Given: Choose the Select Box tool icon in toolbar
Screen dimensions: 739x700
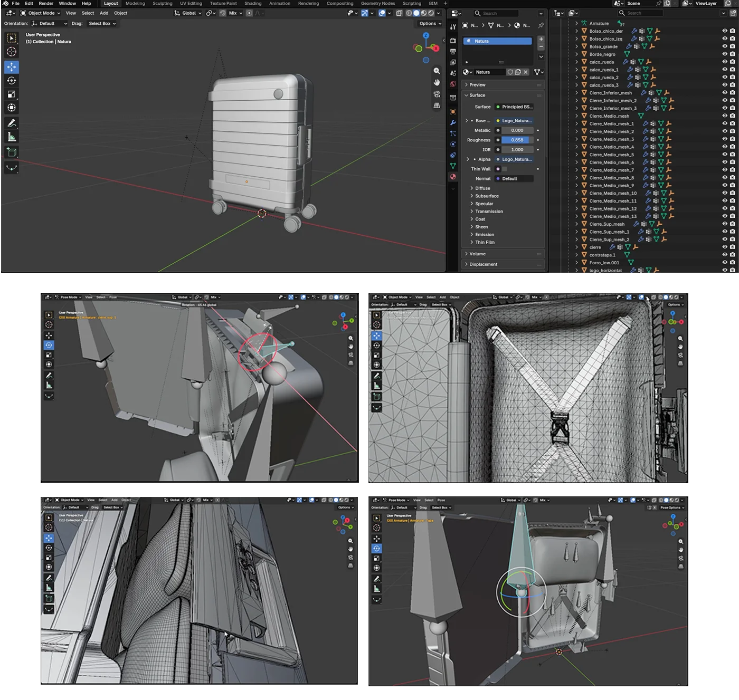Looking at the screenshot, I should click(x=12, y=38).
